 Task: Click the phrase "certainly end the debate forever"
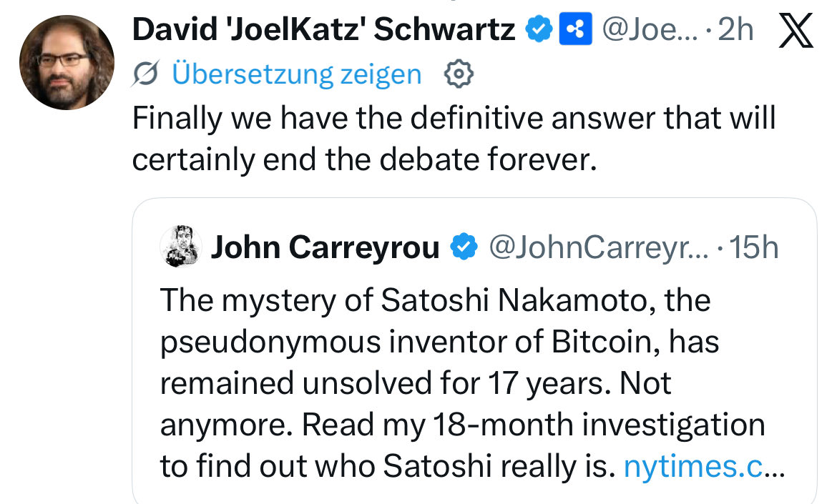click(x=363, y=160)
